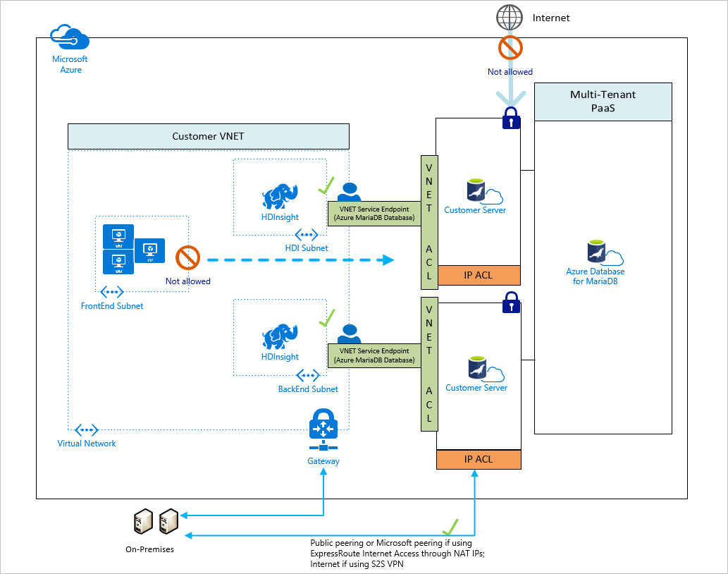This screenshot has width=728, height=574.
Task: Click the Multi-Tenant PaaS header box
Action: pos(603,102)
